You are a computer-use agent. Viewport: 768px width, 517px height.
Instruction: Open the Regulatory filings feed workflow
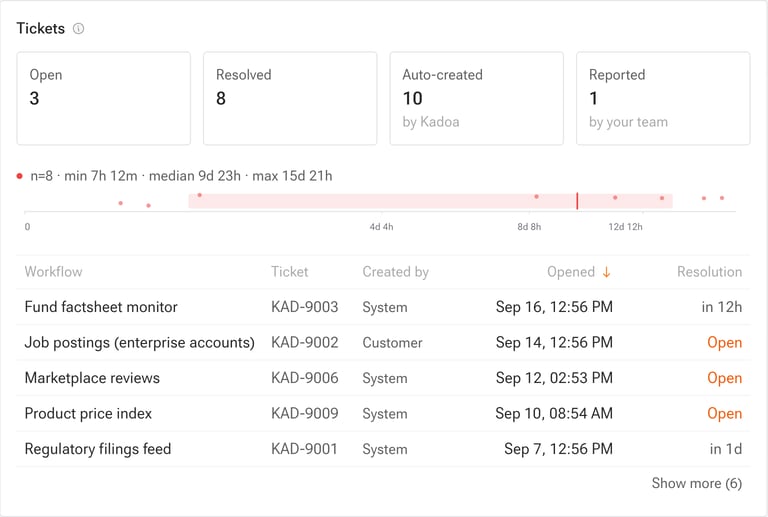(x=97, y=449)
